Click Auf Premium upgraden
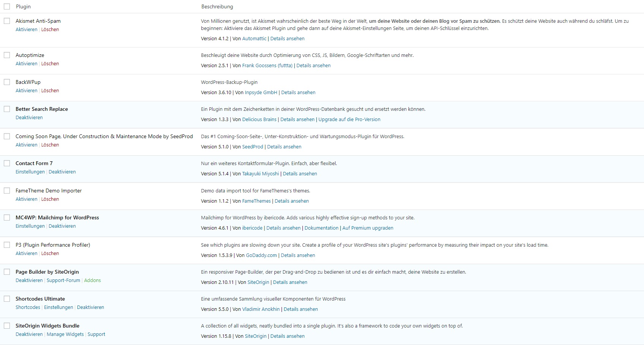The image size is (644, 345). point(368,228)
